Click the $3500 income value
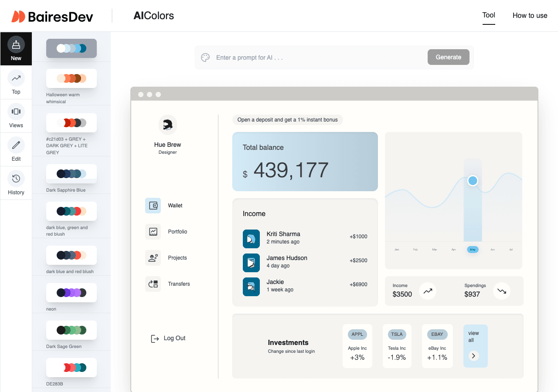Screen dimensions: 558x392 [402, 294]
